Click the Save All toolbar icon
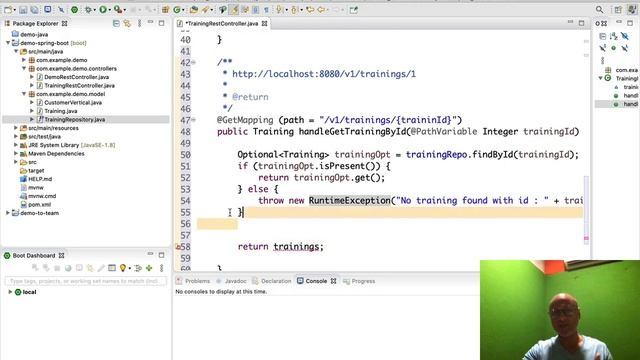640x360 pixels. [x=34, y=9]
